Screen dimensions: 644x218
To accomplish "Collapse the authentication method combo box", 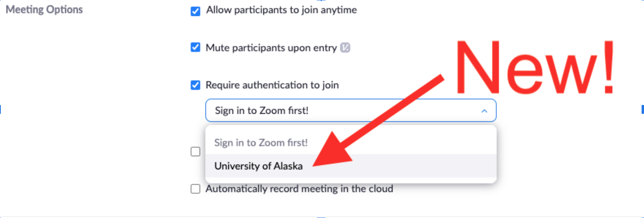I will pyautogui.click(x=350, y=111).
